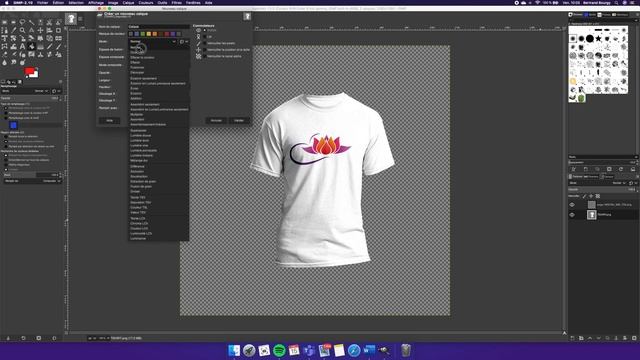This screenshot has width=640, height=360.
Task: Select foreground color fill radio button
Action: [6, 108]
